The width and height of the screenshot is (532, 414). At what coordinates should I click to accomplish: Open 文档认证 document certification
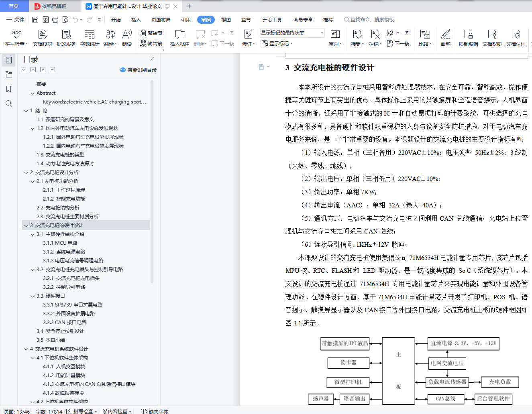tap(516, 38)
